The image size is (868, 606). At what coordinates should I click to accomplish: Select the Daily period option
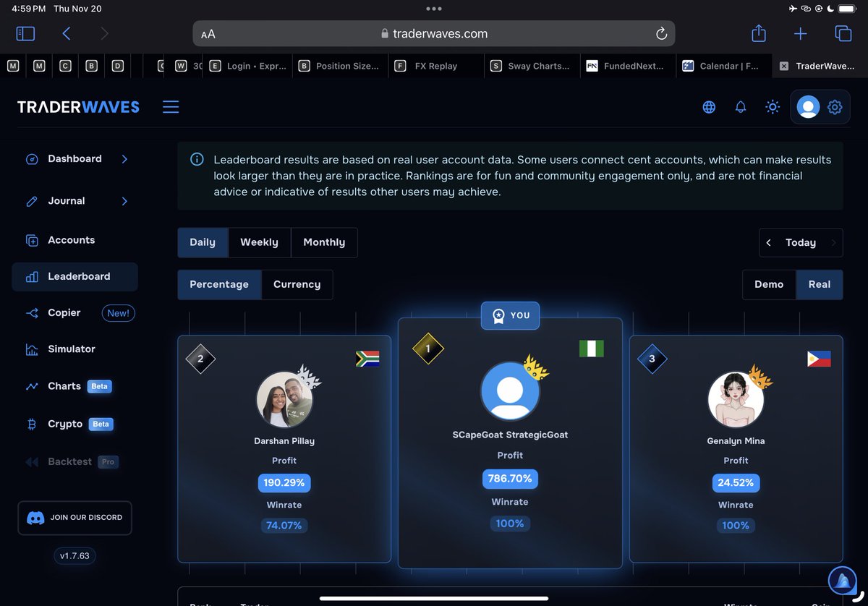(203, 242)
